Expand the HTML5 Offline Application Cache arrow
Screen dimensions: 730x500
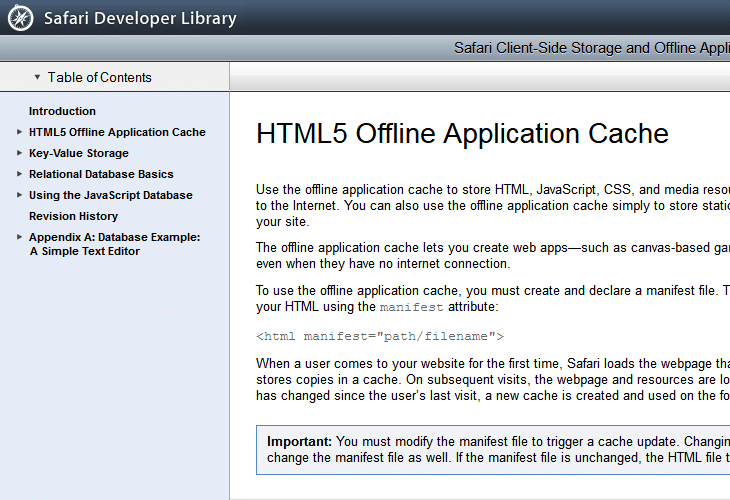tap(19, 132)
